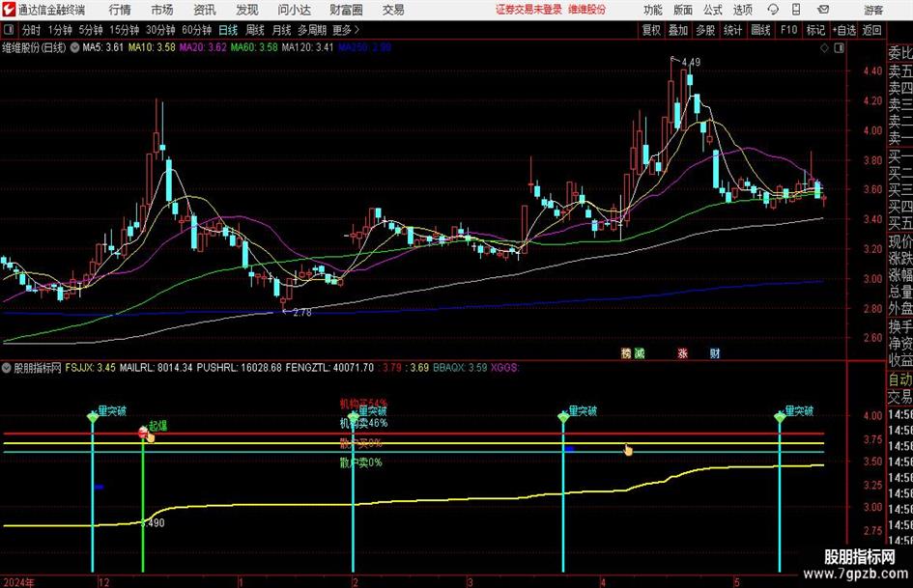Click the 维维股份 stock name in title bar
This screenshot has height=588, width=913.
(587, 10)
